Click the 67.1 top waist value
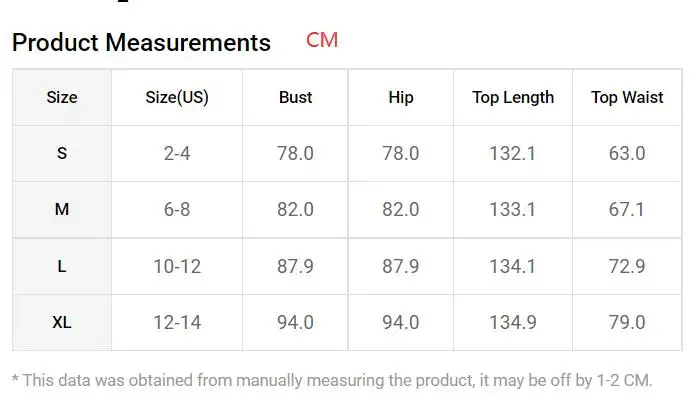Image resolution: width=696 pixels, height=410 pixels. click(626, 209)
